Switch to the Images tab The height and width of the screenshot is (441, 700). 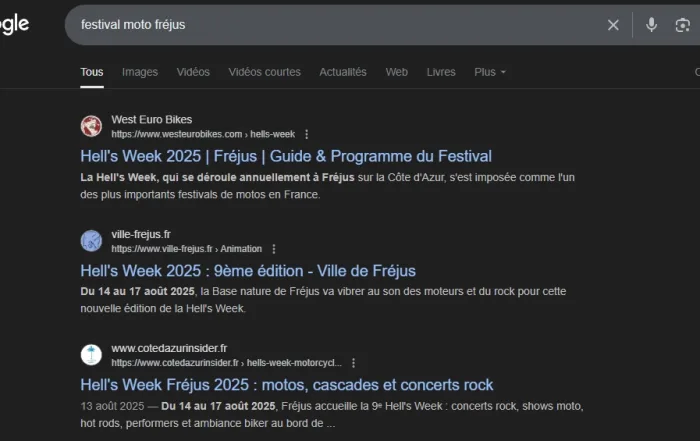point(140,72)
